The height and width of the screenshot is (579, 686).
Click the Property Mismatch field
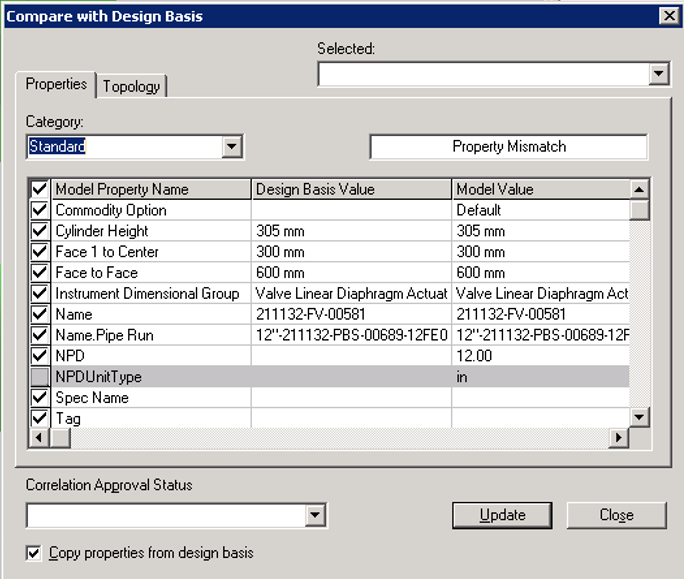(x=508, y=147)
